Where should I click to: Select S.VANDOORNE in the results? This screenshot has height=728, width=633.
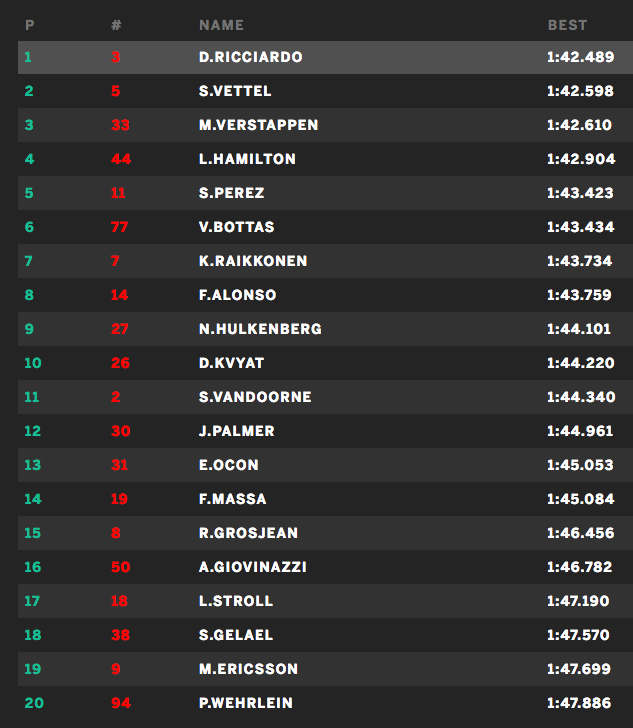tap(255, 397)
